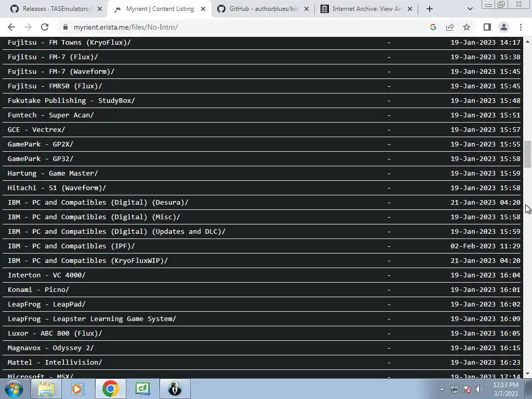The image size is (532, 399).
Task: Open tab search dropdown
Action: tap(470, 9)
